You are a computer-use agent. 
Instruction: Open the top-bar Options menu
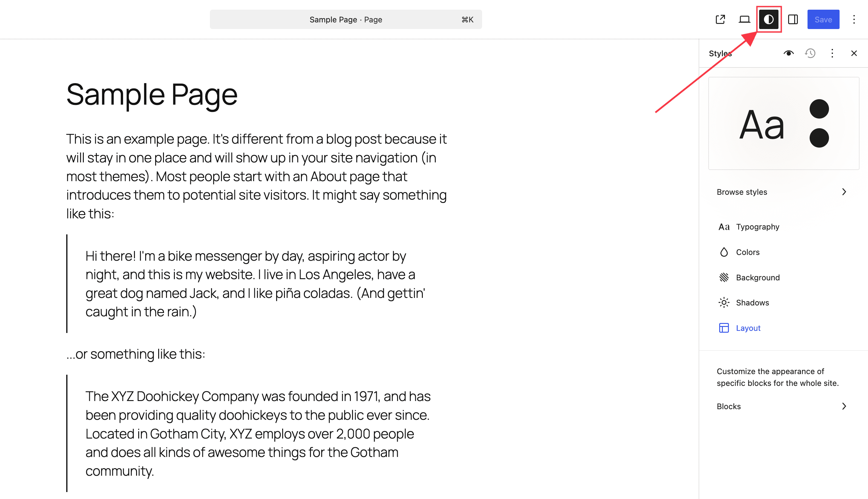(x=853, y=20)
